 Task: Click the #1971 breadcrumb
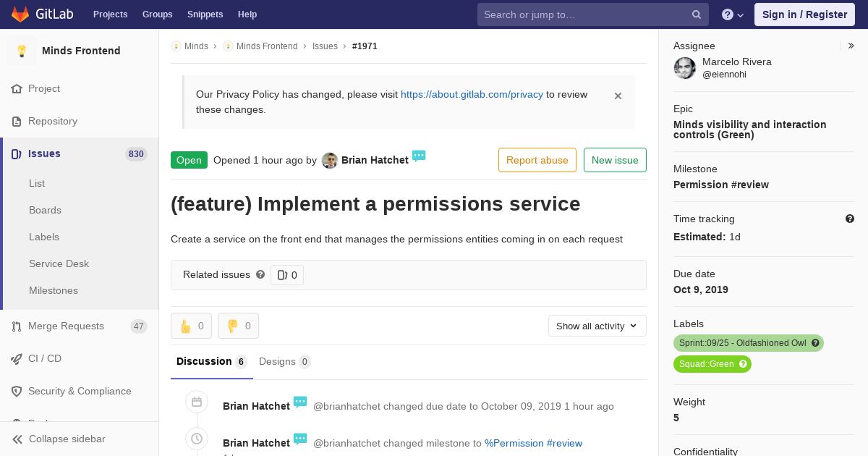coord(365,46)
